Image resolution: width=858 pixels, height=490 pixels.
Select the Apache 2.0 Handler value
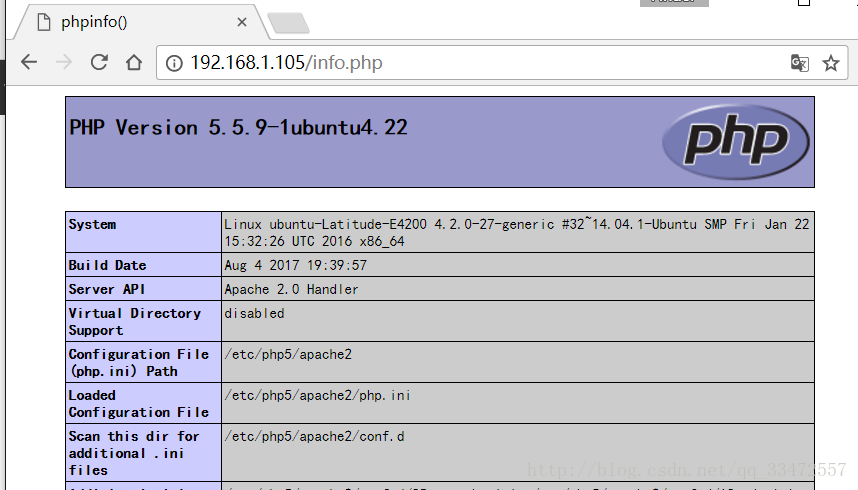pos(291,289)
